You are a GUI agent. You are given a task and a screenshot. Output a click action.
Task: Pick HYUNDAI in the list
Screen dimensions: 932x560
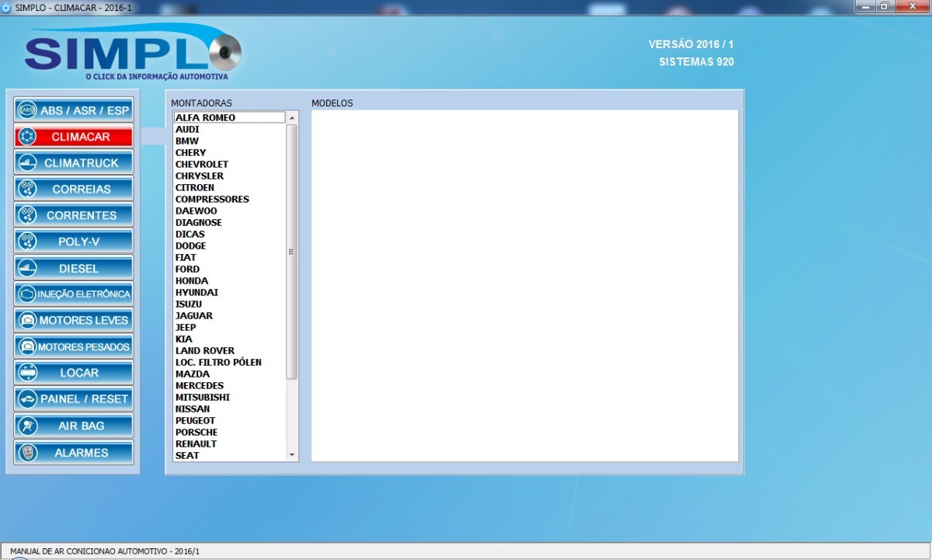pyautogui.click(x=229, y=292)
